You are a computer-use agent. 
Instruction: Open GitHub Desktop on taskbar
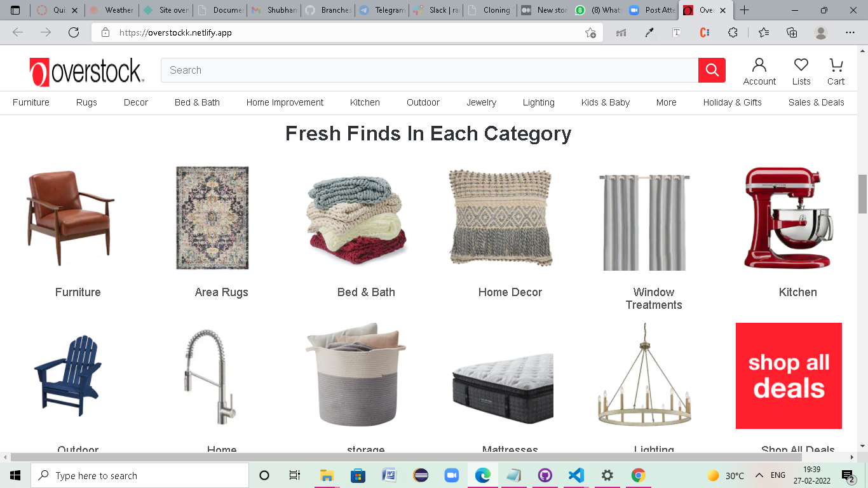tap(545, 475)
